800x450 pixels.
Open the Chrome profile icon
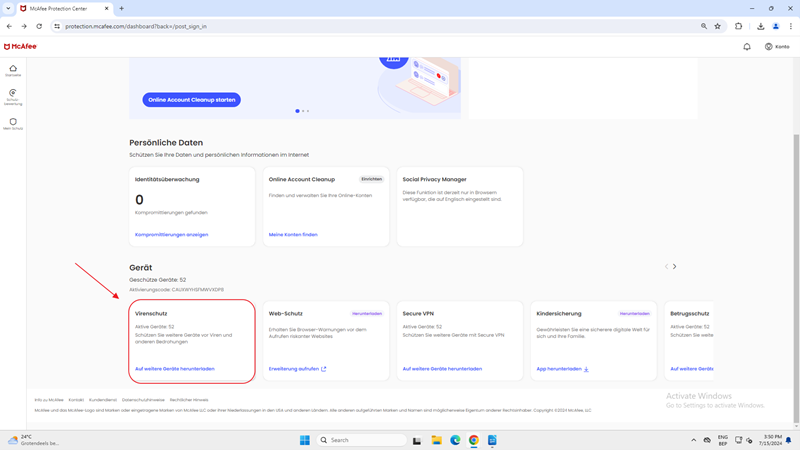click(x=776, y=27)
